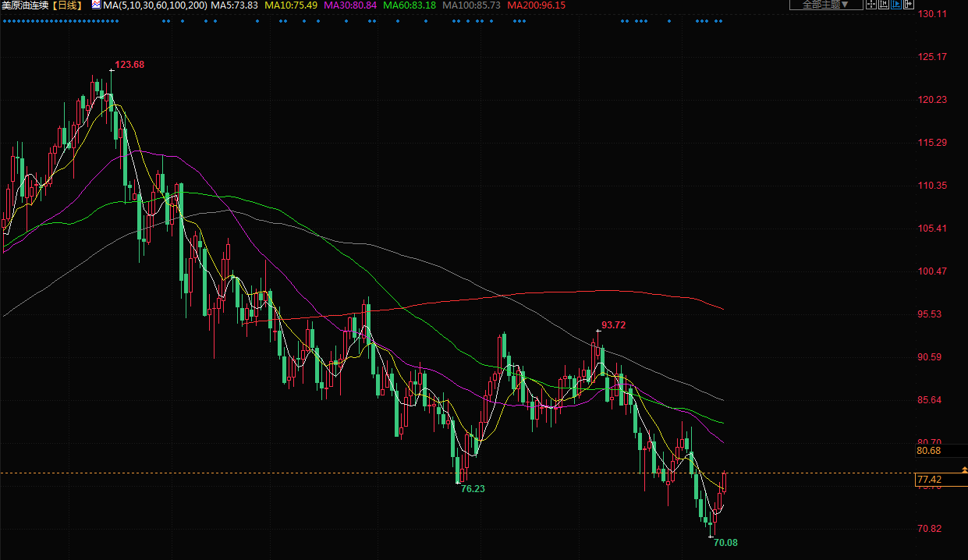The image size is (968, 560).
Task: Click the 76.23 low price marker
Action: point(473,489)
